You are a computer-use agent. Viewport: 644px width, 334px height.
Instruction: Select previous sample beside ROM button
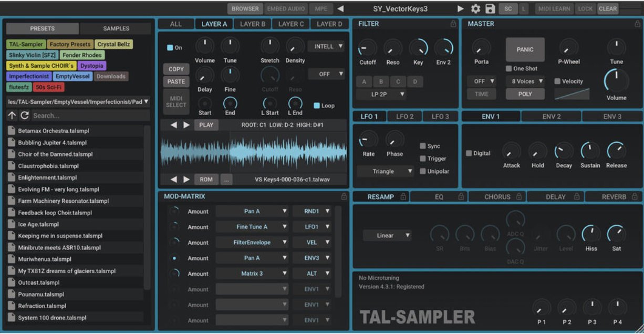click(x=174, y=179)
